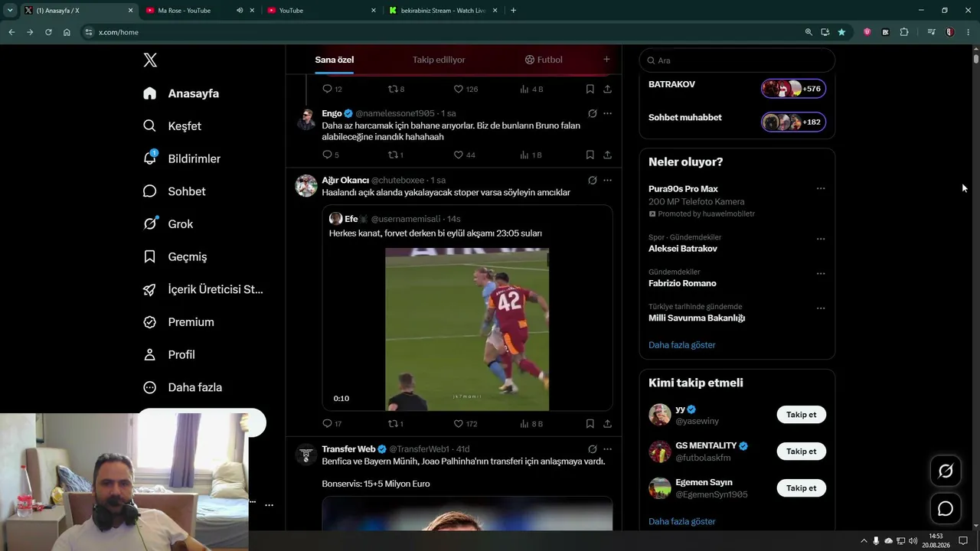980x551 pixels.
Task: Open options for Pura90s Pro Max trend
Action: coord(821,188)
